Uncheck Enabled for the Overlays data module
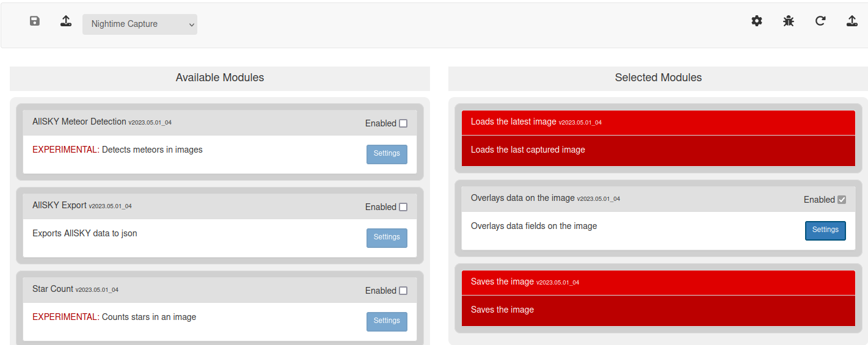The width and height of the screenshot is (868, 345). pyautogui.click(x=842, y=200)
